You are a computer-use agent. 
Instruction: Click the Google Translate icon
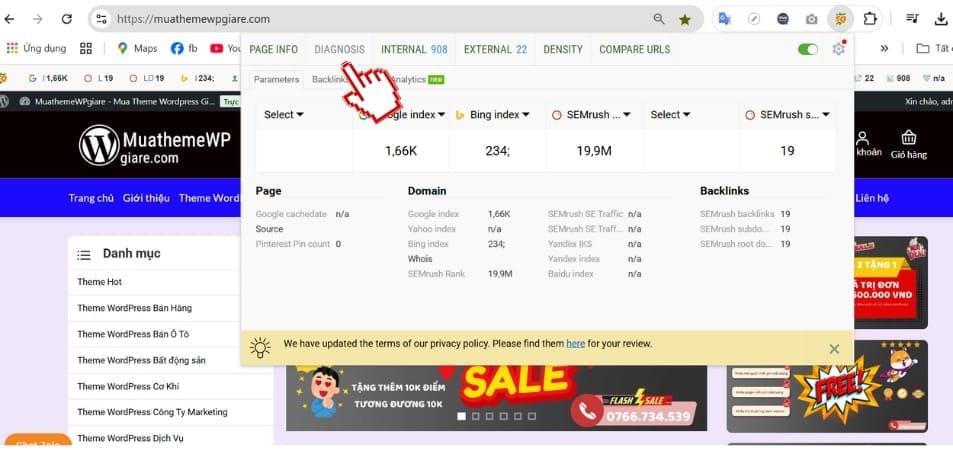(x=724, y=19)
